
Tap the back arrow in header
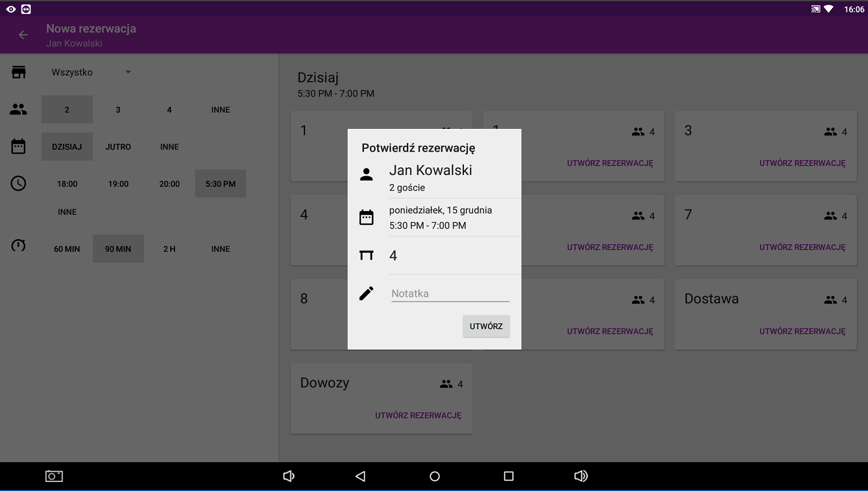click(23, 35)
